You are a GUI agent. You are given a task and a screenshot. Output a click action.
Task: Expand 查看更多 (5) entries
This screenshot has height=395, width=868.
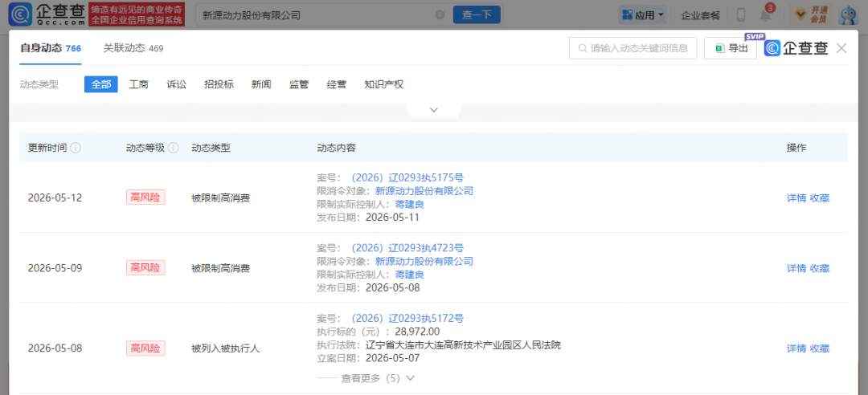(378, 378)
